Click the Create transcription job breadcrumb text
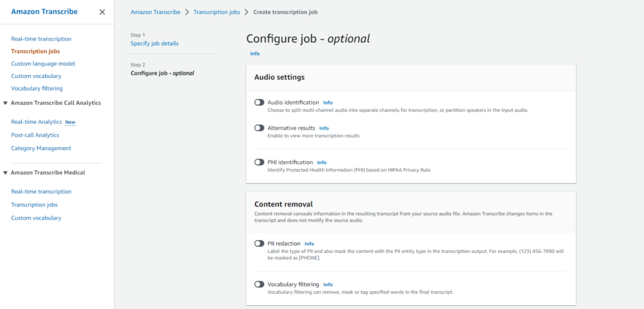The width and height of the screenshot is (644, 309). point(285,12)
